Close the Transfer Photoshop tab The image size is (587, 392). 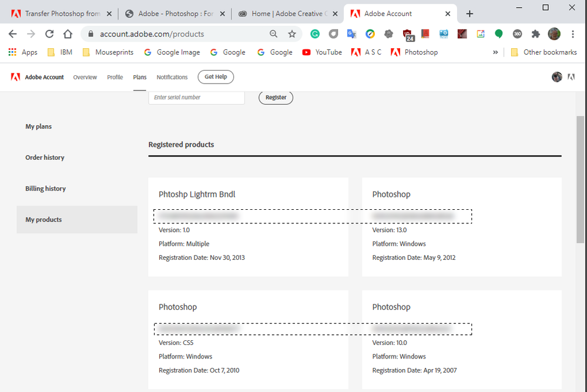109,14
